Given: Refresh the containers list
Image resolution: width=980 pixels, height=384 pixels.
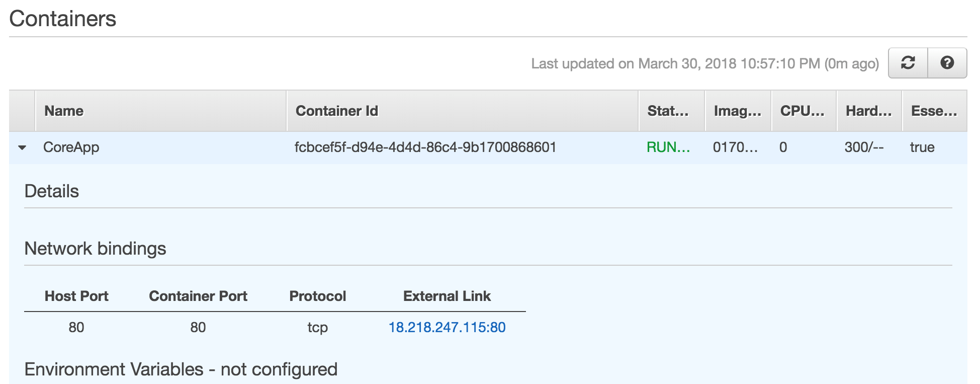Looking at the screenshot, I should tap(908, 63).
